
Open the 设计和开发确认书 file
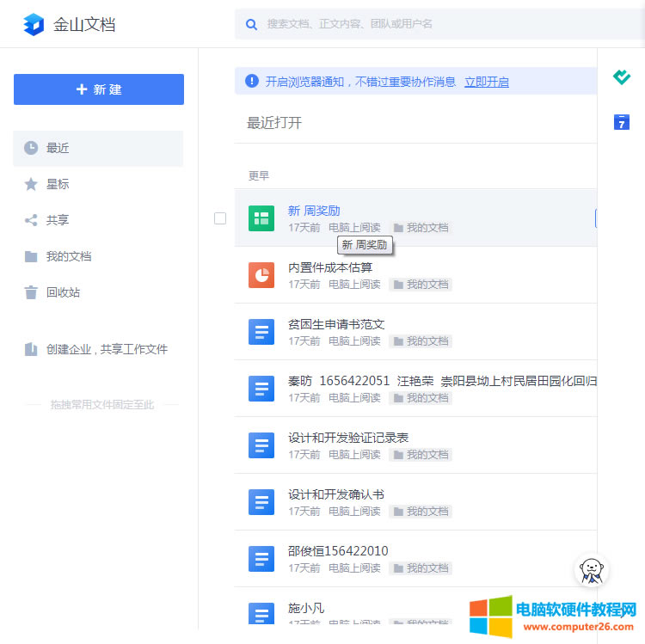(336, 494)
